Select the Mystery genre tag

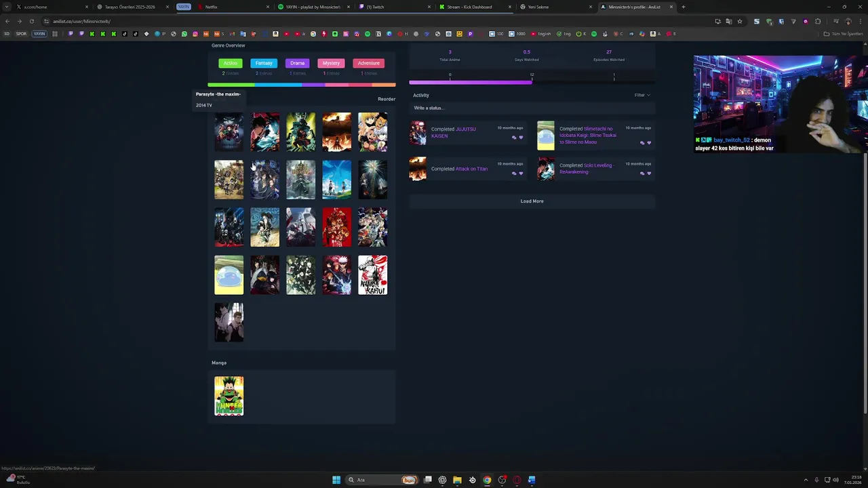point(331,63)
